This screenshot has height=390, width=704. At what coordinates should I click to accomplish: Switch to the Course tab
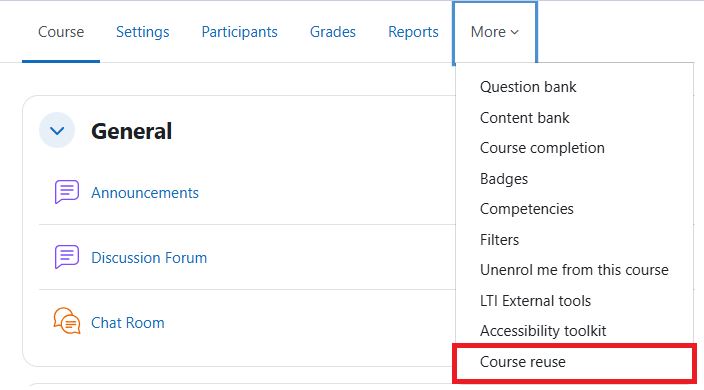point(61,32)
